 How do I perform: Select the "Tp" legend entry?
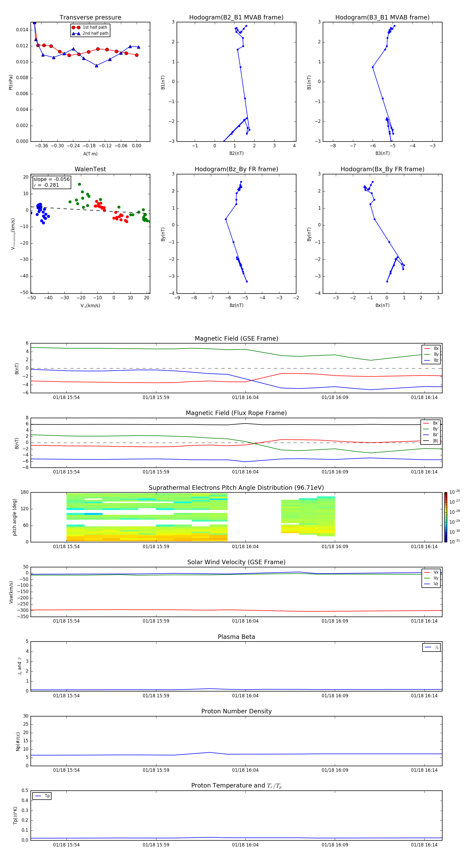42,796
